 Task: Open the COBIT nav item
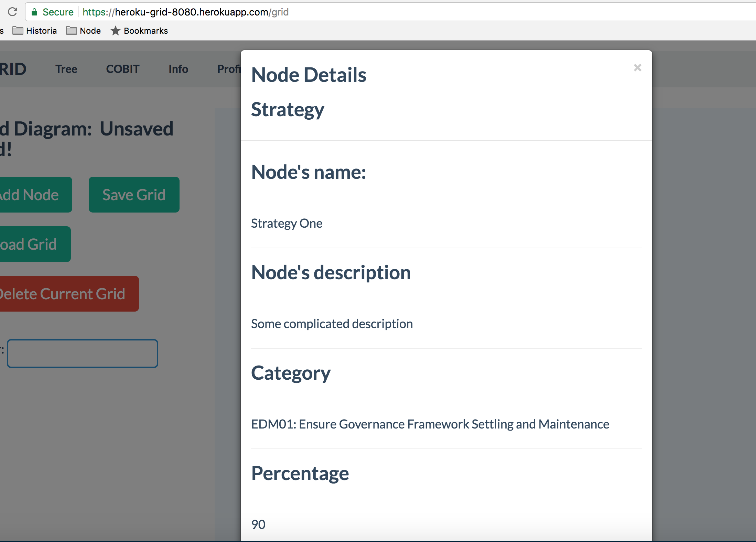[123, 69]
